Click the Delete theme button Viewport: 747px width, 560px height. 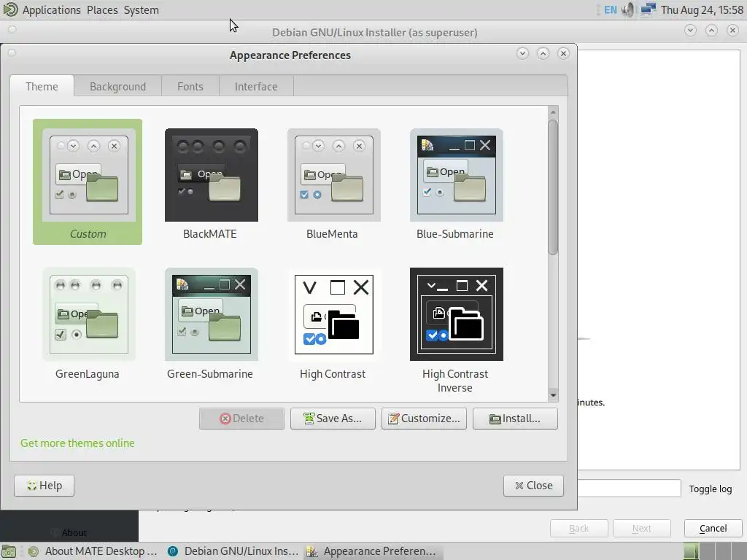point(241,418)
